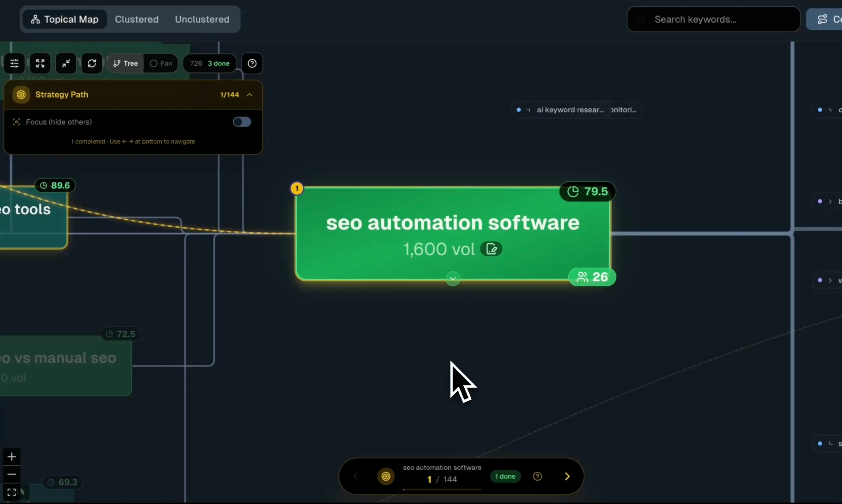Click the expand all nodes icon
Screen dimensions: 842x504
coord(40,63)
